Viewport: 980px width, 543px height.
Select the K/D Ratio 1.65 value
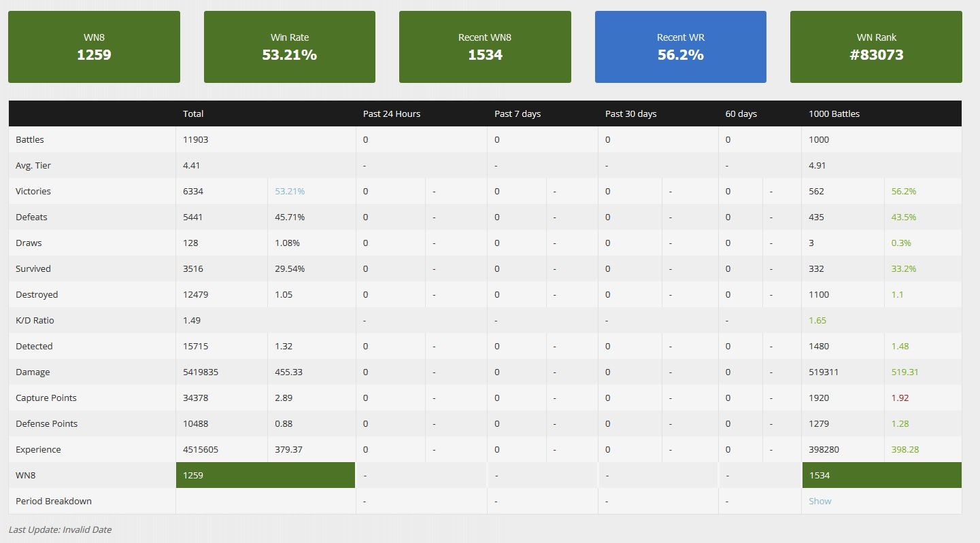click(x=818, y=320)
